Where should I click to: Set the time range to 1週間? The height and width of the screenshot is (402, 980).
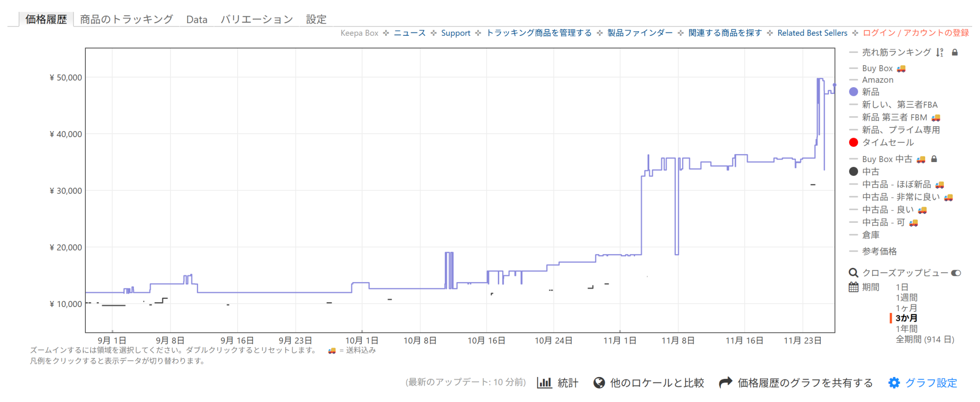tap(906, 298)
